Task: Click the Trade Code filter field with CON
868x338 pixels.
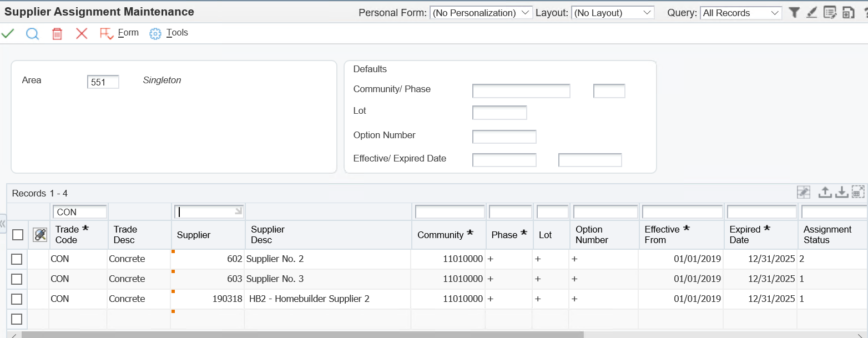Action: tap(79, 212)
